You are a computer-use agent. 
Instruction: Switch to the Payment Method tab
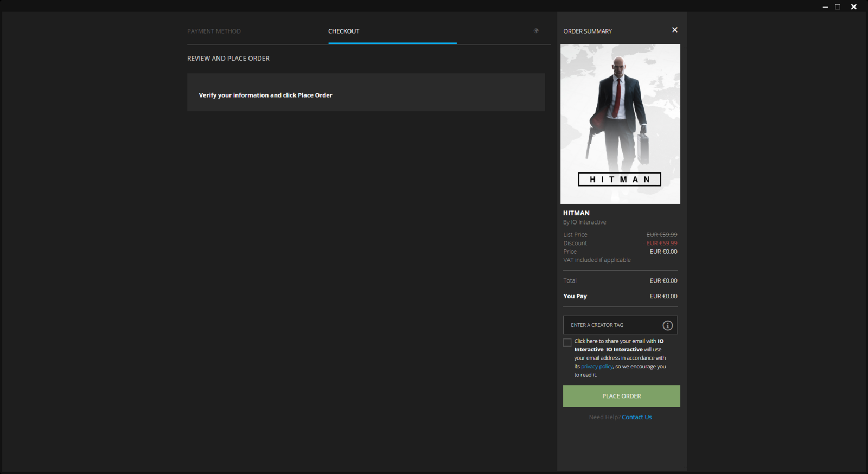pos(214,31)
